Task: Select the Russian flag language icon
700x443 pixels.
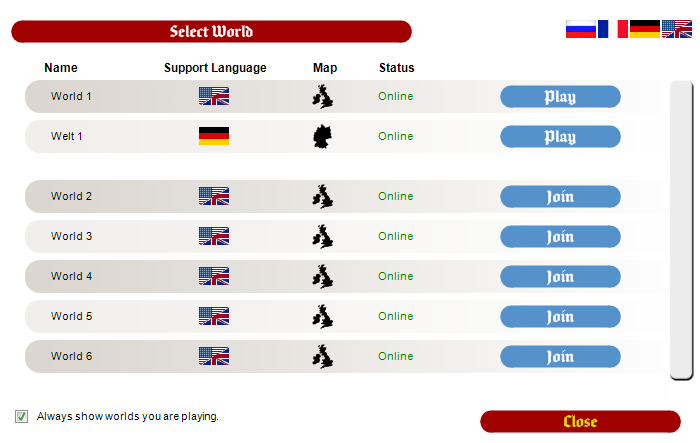Action: coord(581,29)
